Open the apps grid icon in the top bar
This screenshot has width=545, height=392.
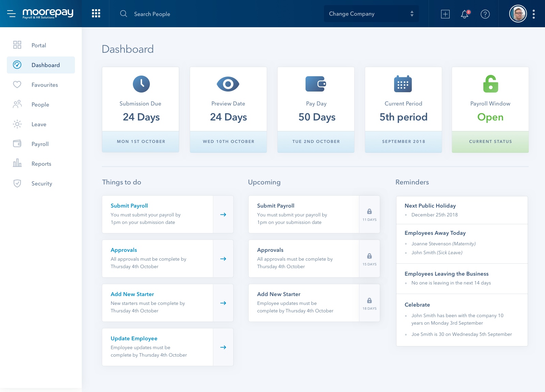click(x=96, y=13)
